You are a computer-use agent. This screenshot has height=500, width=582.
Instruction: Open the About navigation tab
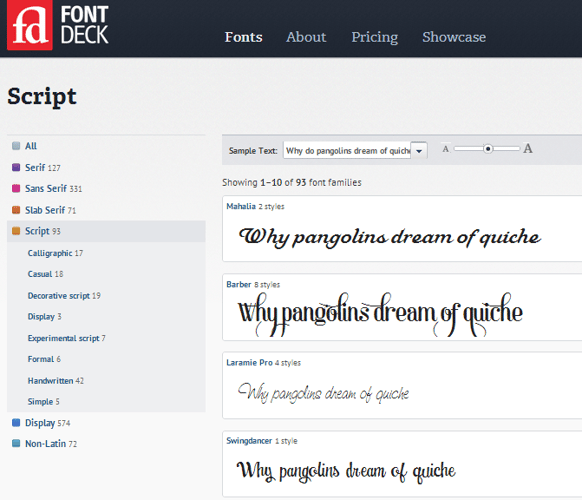point(306,37)
